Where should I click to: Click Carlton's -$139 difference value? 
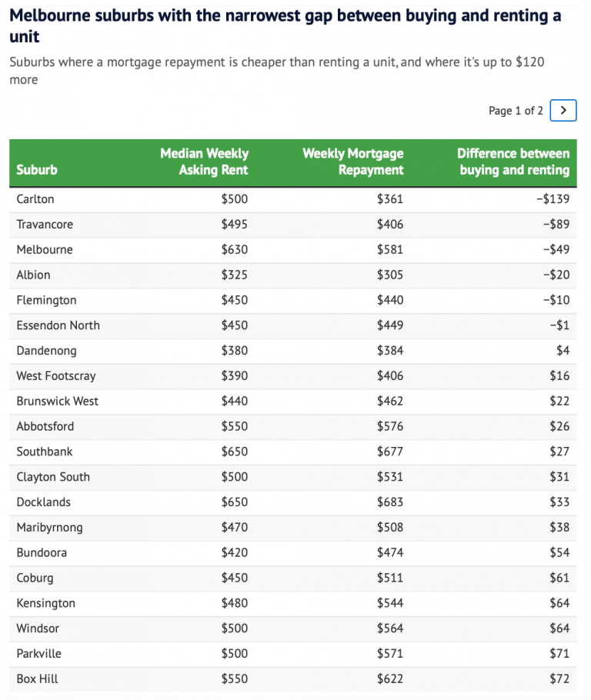[553, 199]
